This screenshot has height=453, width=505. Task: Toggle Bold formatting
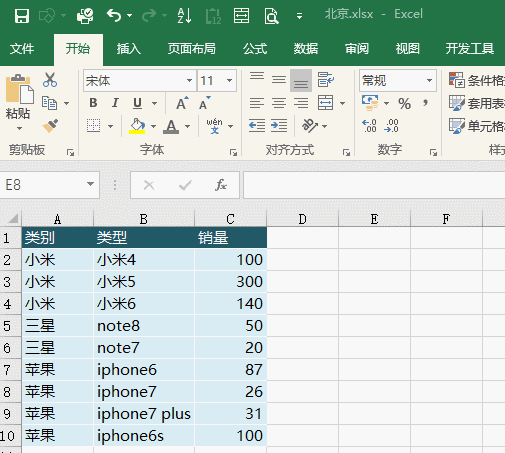tap(93, 103)
